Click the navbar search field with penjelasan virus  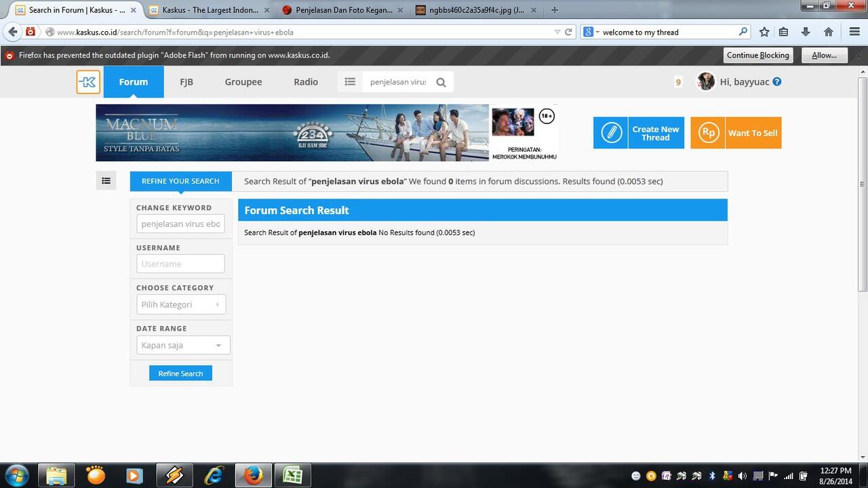tap(398, 82)
